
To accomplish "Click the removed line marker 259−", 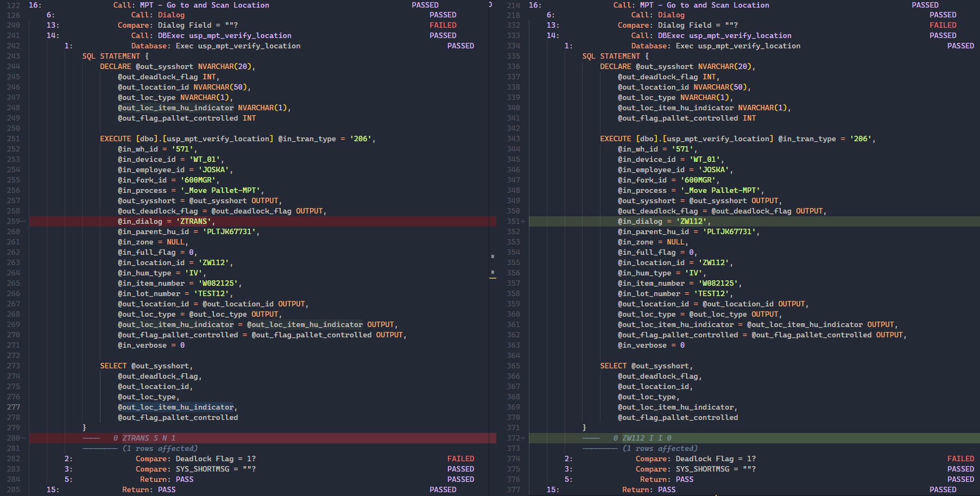I will click(x=16, y=221).
